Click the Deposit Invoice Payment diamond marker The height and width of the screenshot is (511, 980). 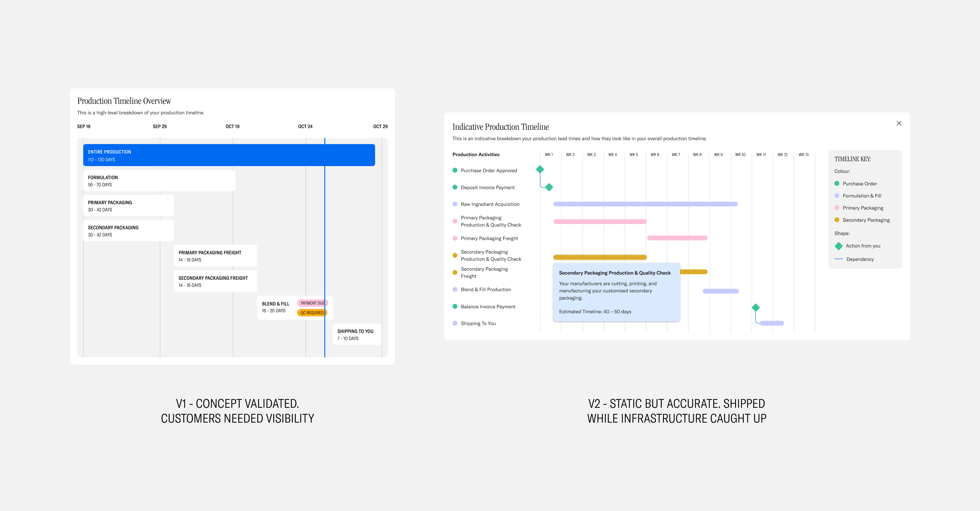(549, 187)
